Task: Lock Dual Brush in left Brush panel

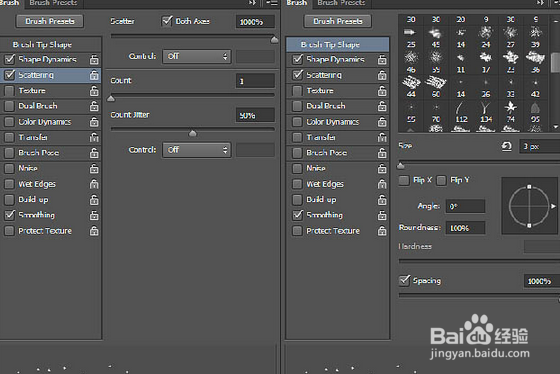Action: click(94, 106)
